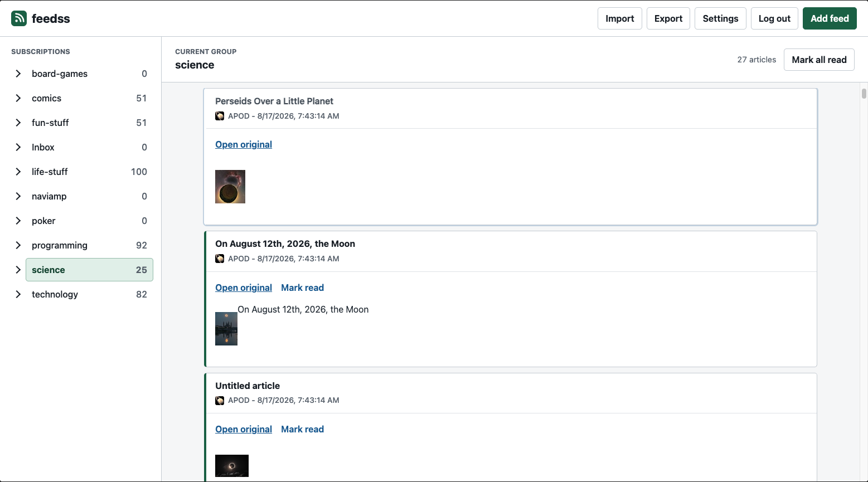Image resolution: width=868 pixels, height=482 pixels.
Task: Open the fun-stuff subscription group
Action: point(89,123)
